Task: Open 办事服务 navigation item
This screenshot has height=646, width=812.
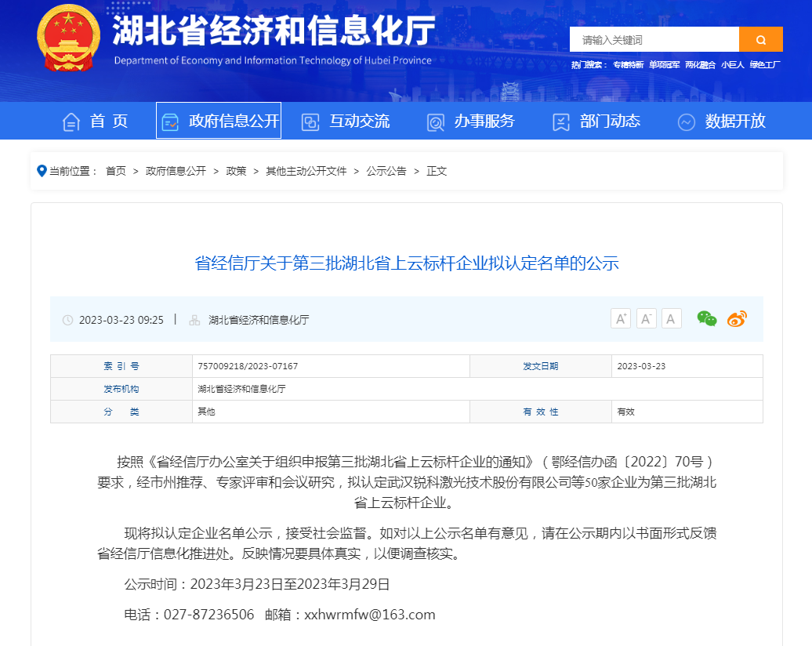Action: (471, 122)
